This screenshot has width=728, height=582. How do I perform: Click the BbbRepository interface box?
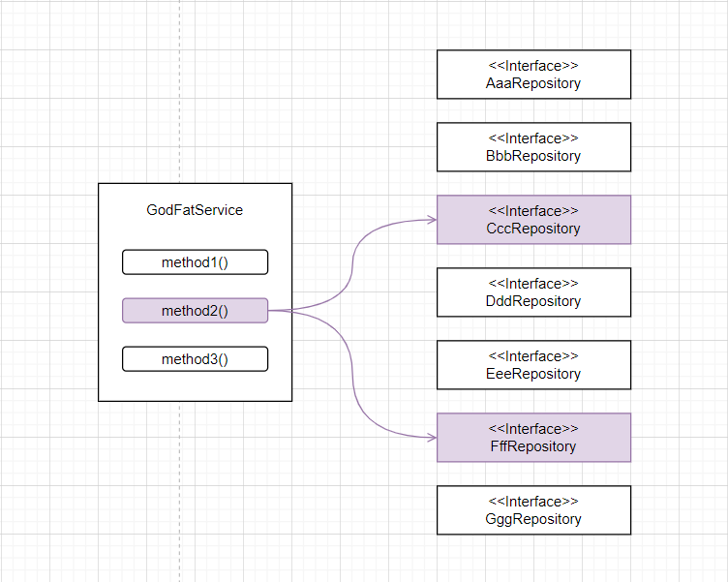click(533, 147)
